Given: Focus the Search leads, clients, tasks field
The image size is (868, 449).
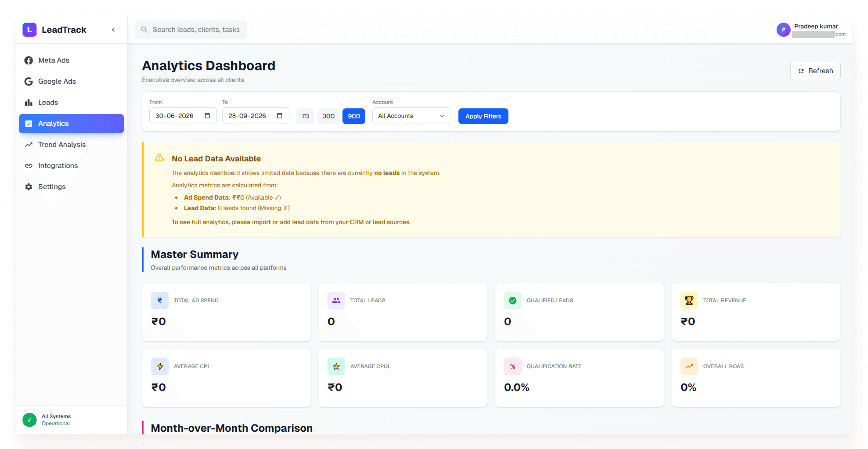Looking at the screenshot, I should [x=191, y=30].
